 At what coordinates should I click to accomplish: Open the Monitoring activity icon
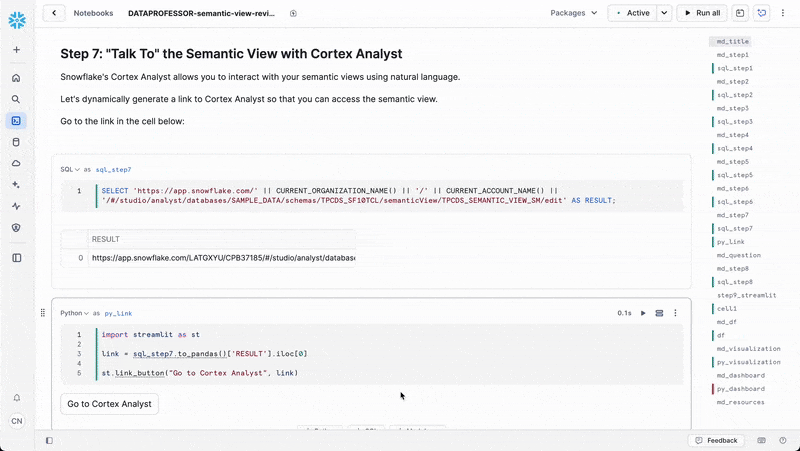[x=16, y=206]
